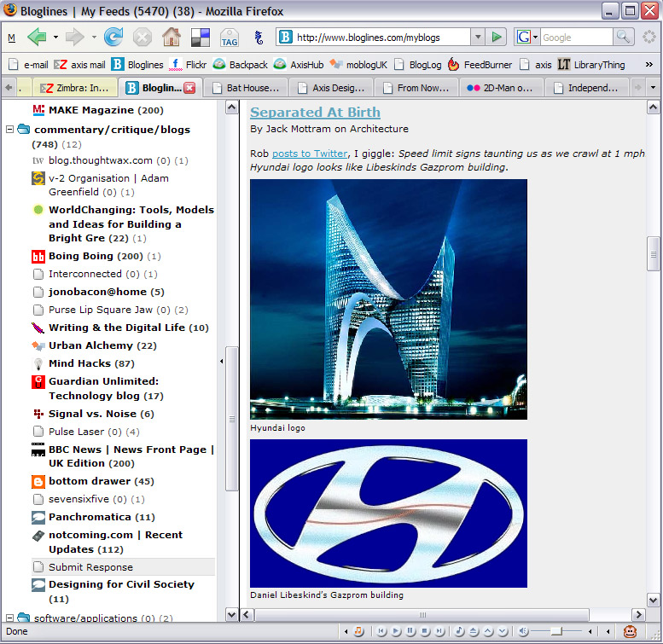The width and height of the screenshot is (663, 644).
Task: Go to the home page icon
Action: [x=172, y=38]
